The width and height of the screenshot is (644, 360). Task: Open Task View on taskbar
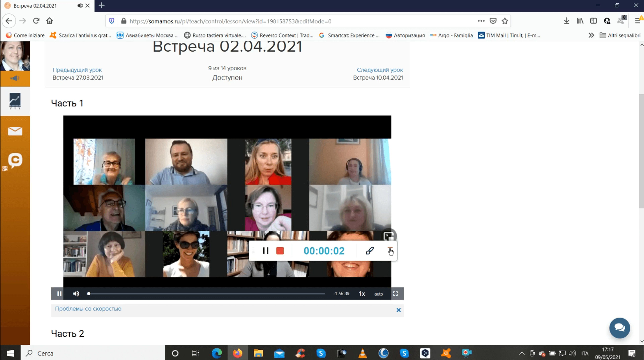pos(195,353)
